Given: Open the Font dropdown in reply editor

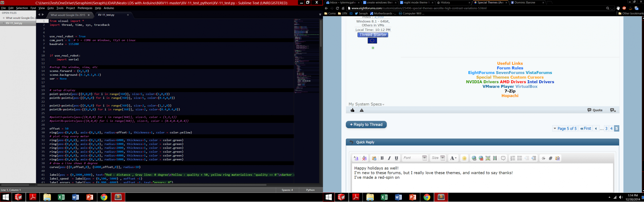Looking at the screenshot, I should point(415,158).
